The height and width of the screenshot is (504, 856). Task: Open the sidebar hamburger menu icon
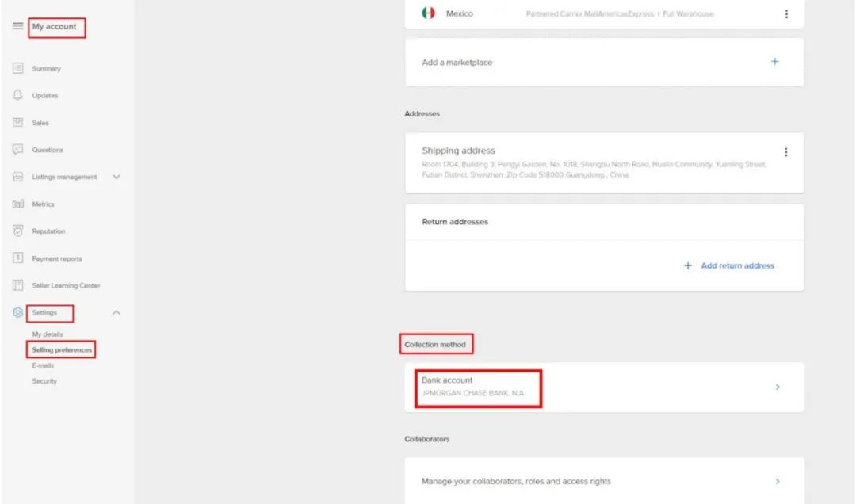click(17, 25)
